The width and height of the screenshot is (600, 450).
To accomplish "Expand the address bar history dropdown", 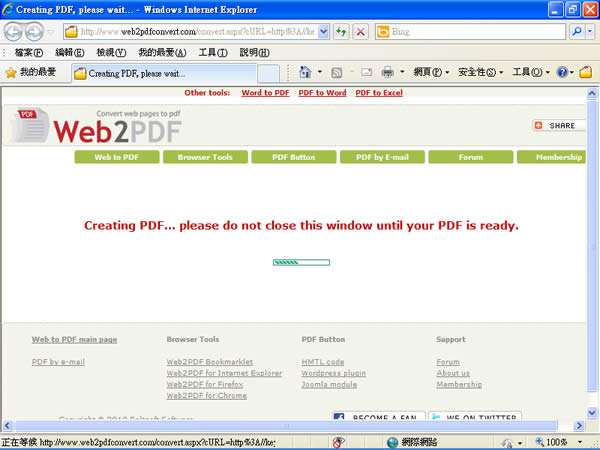I will click(x=324, y=32).
